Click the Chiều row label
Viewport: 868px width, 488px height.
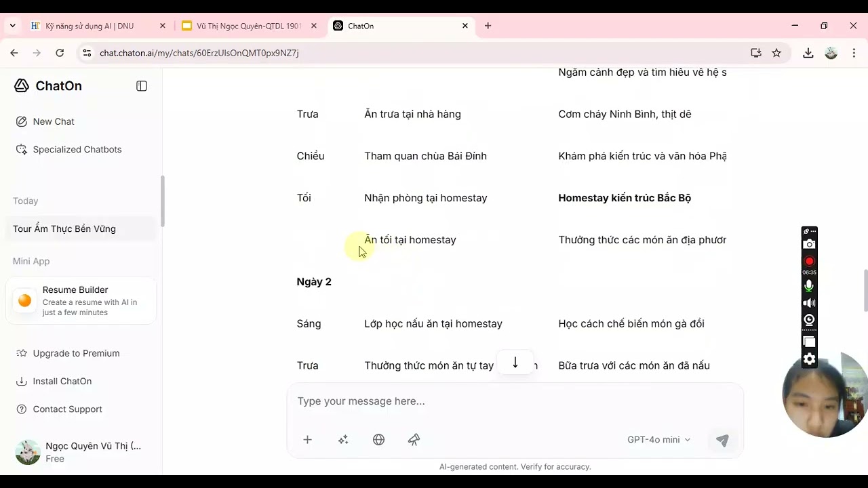pos(311,156)
